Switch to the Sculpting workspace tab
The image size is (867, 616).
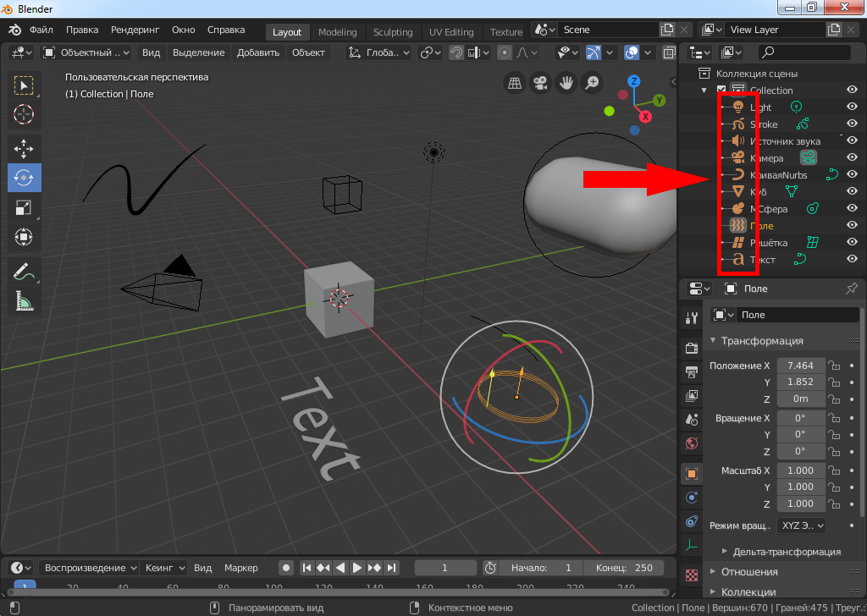(x=393, y=32)
